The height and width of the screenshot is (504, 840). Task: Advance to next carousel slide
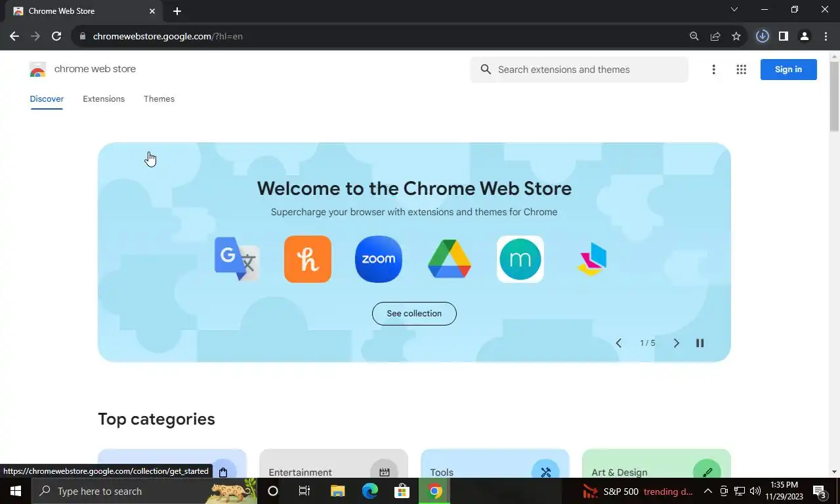point(676,343)
